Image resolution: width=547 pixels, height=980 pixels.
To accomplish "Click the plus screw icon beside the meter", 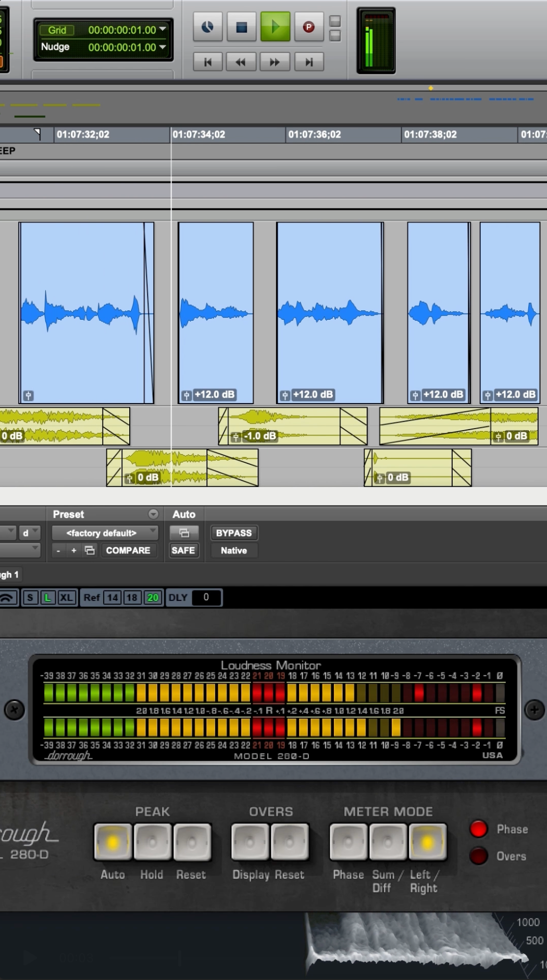I will tap(534, 710).
